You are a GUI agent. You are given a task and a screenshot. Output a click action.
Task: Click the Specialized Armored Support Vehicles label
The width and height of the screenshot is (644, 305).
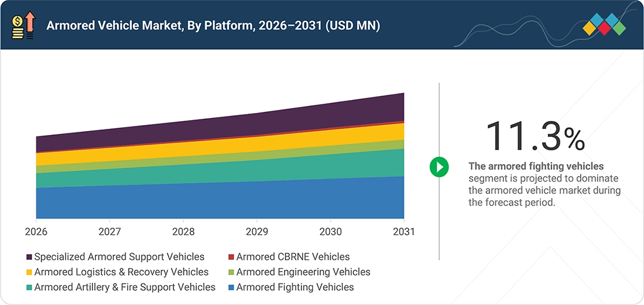pyautogui.click(x=119, y=257)
